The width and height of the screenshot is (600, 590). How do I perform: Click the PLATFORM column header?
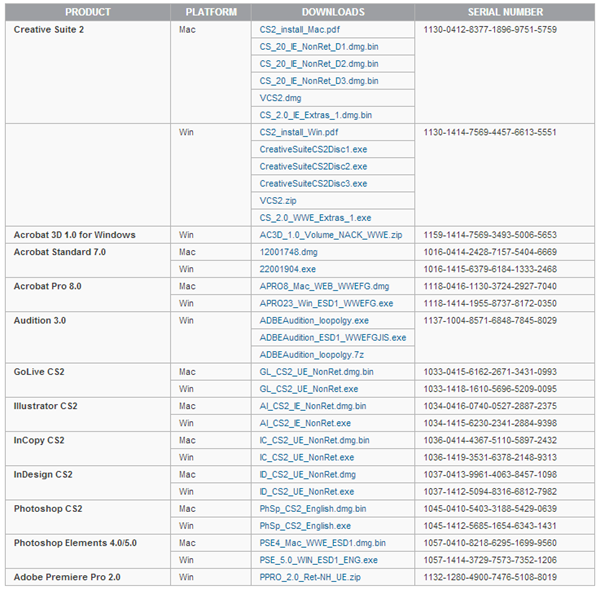(x=211, y=12)
